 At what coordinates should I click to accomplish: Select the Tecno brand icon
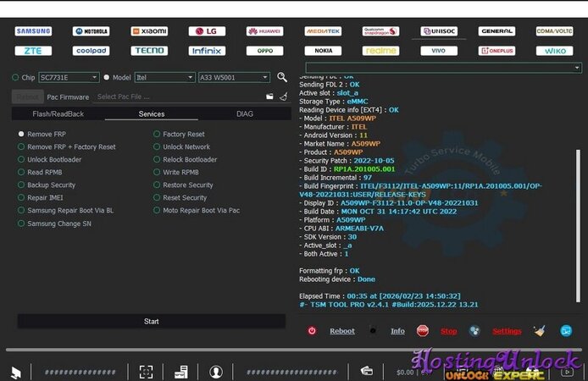coord(149,51)
